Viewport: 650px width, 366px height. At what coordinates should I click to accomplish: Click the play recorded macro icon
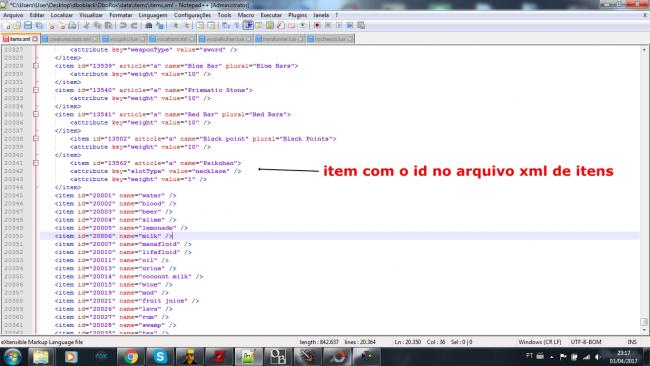(339, 26)
